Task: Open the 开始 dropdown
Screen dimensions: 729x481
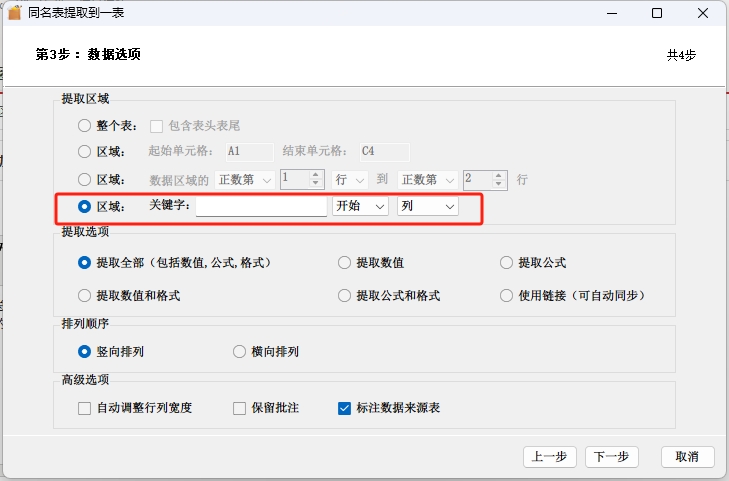Action: point(360,206)
